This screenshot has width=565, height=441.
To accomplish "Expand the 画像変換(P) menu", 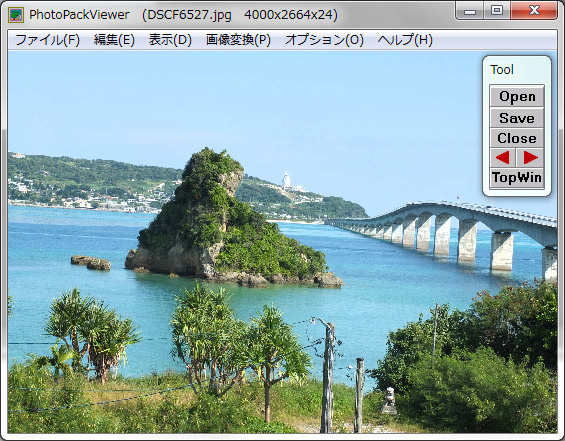I will point(238,40).
